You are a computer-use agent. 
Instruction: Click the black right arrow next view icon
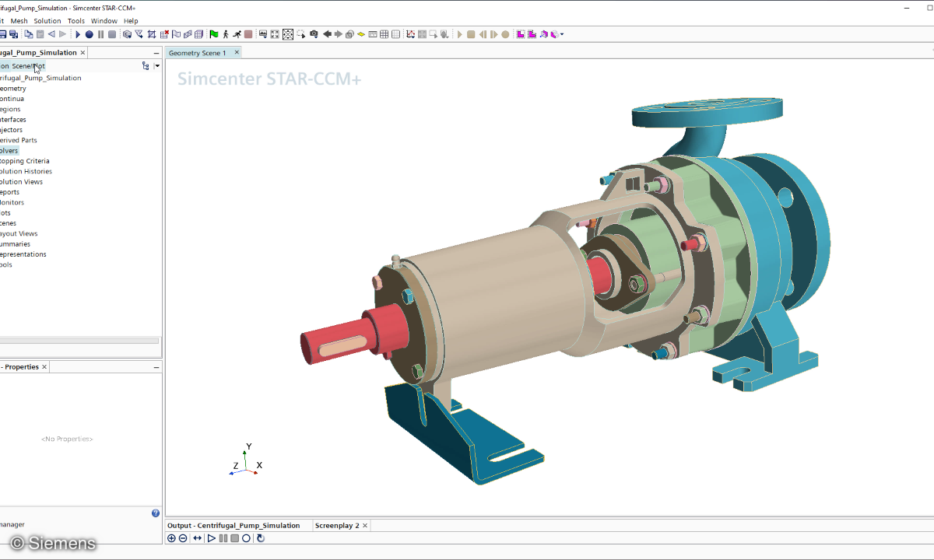pos(339,34)
